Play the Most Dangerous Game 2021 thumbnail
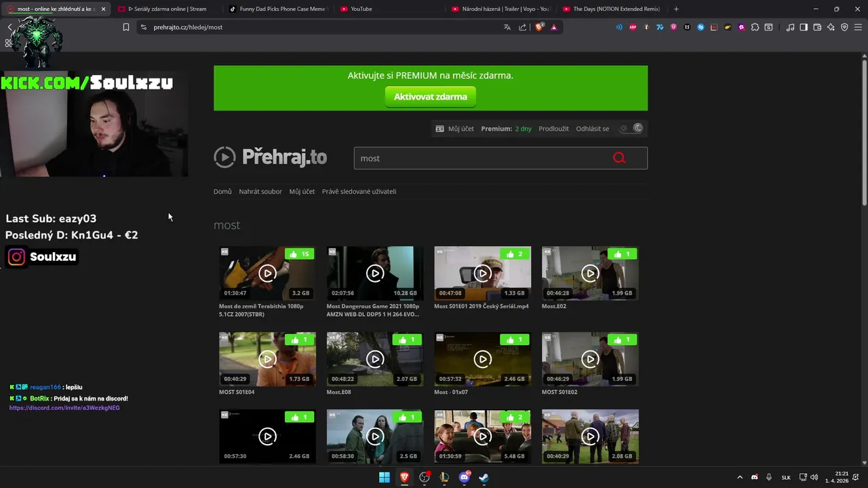 [x=375, y=273]
